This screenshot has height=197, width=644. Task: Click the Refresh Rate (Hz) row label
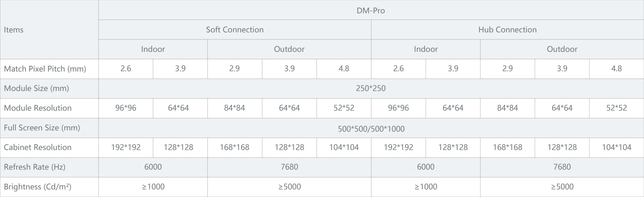(35, 167)
